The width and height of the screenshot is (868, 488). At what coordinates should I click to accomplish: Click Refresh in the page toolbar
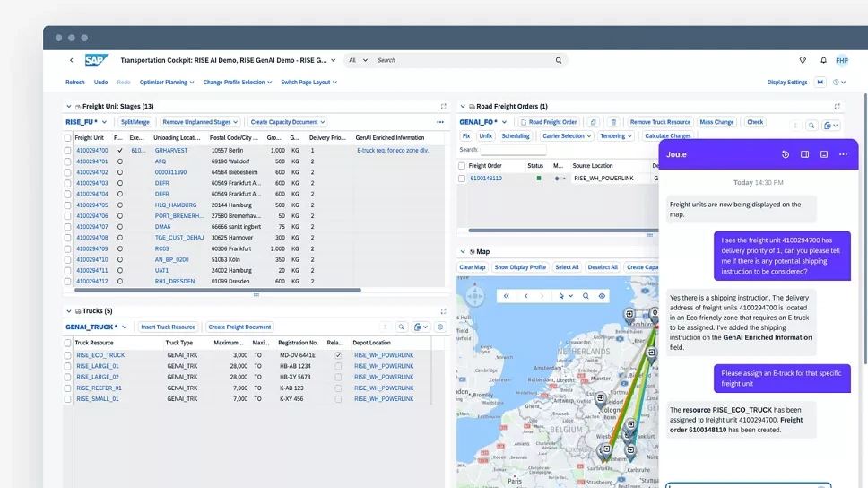[74, 82]
